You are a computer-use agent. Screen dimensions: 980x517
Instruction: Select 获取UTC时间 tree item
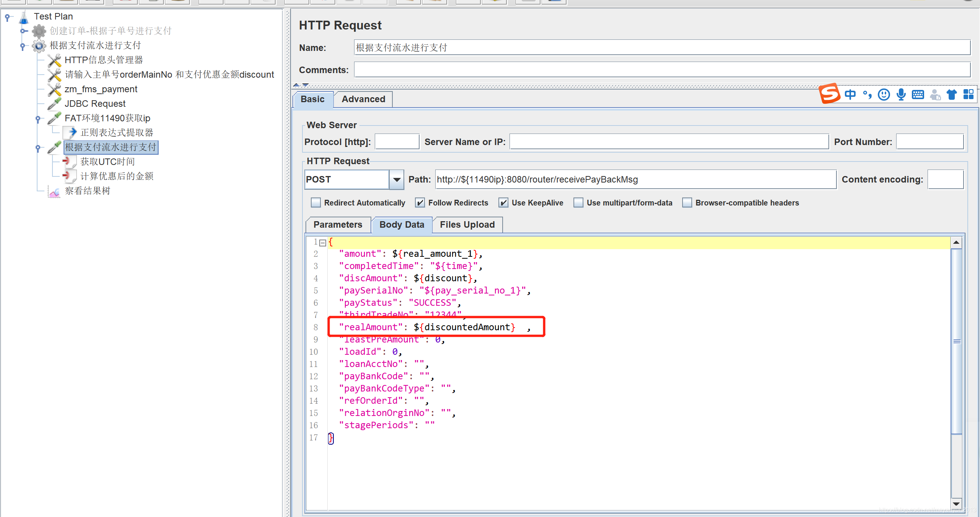tap(108, 162)
